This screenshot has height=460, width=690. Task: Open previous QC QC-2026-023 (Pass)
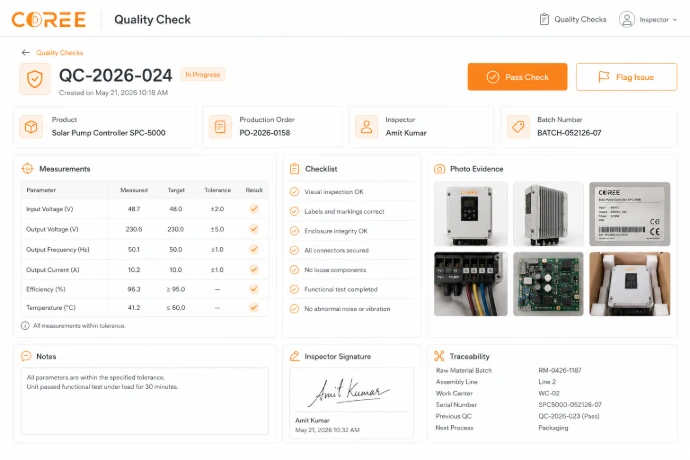click(569, 416)
